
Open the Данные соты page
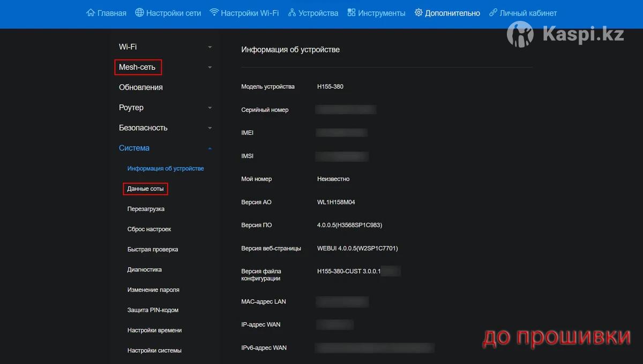[145, 189]
